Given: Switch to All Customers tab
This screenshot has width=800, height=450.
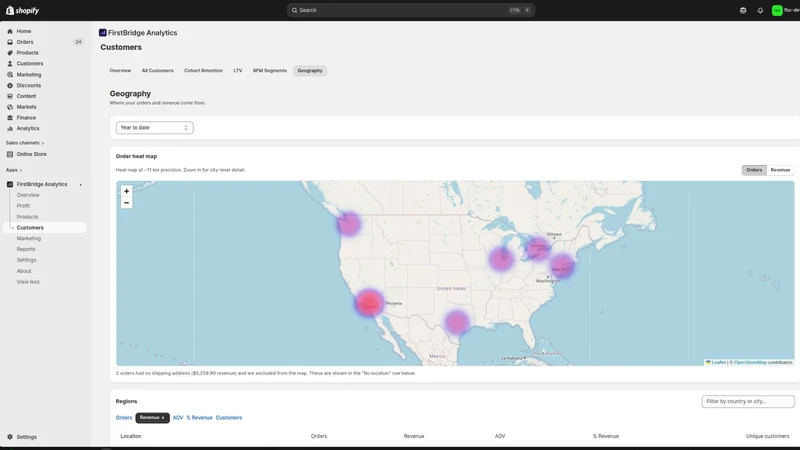Looking at the screenshot, I should coord(158,70).
